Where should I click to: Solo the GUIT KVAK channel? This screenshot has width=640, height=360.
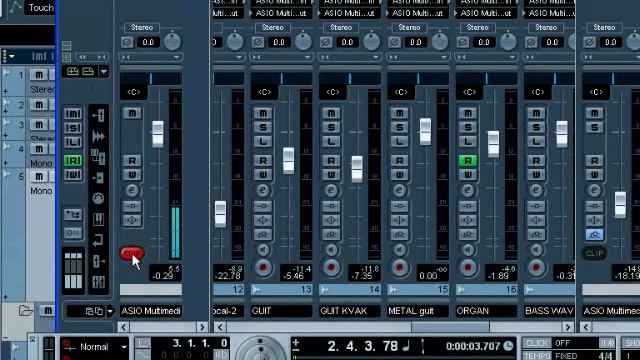coord(331,127)
